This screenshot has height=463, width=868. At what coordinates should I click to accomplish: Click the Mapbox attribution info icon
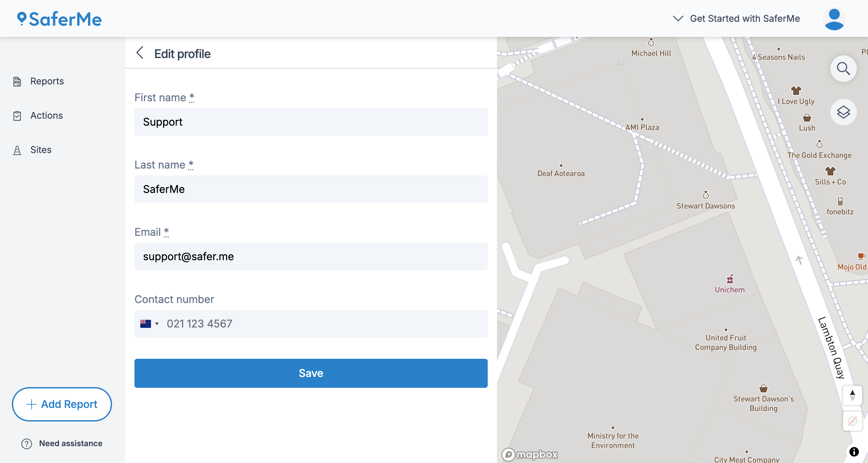(855, 451)
